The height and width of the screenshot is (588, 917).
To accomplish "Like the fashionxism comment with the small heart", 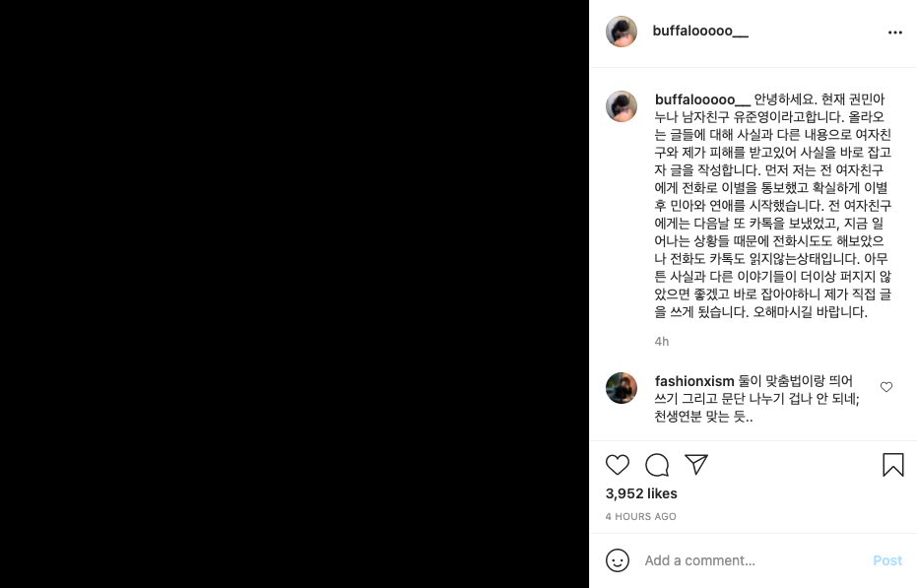I will tap(886, 387).
